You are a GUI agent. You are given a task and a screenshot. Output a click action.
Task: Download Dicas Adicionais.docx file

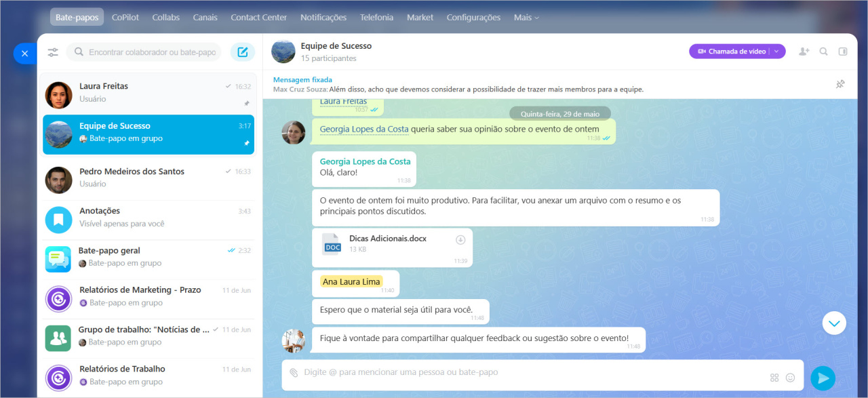point(460,239)
